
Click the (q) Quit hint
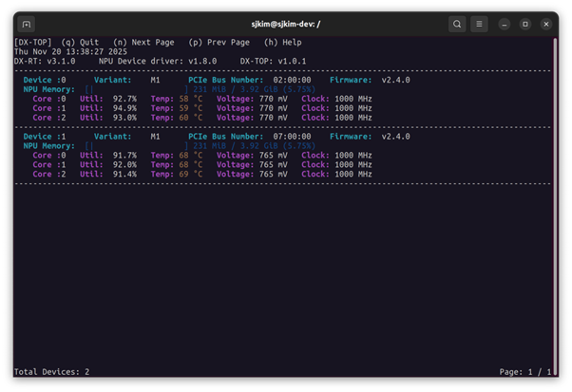pos(80,43)
